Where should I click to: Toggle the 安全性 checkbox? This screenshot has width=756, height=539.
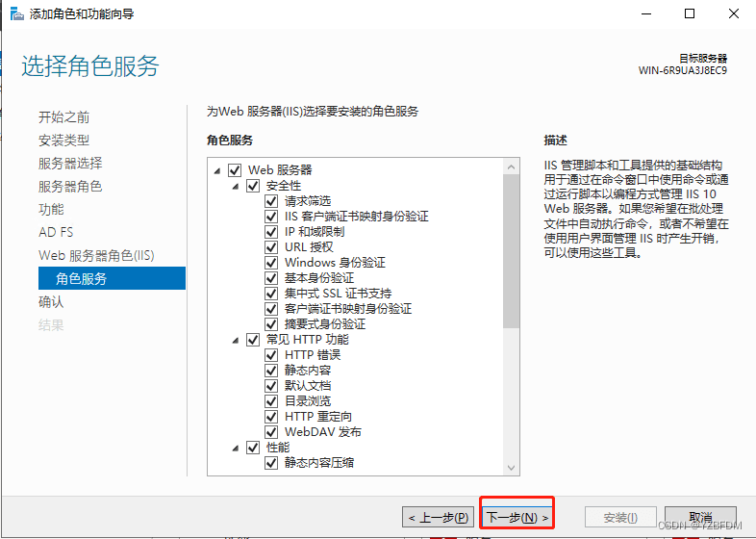(253, 186)
